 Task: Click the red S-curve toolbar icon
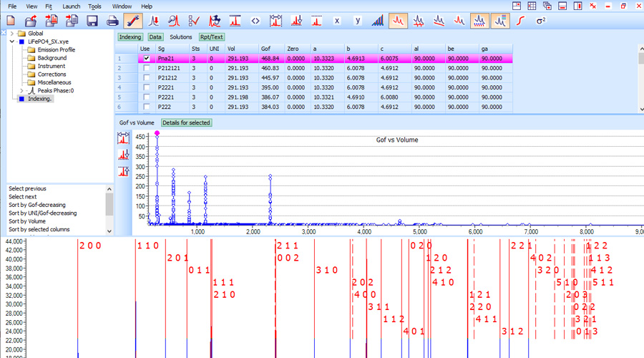point(521,21)
